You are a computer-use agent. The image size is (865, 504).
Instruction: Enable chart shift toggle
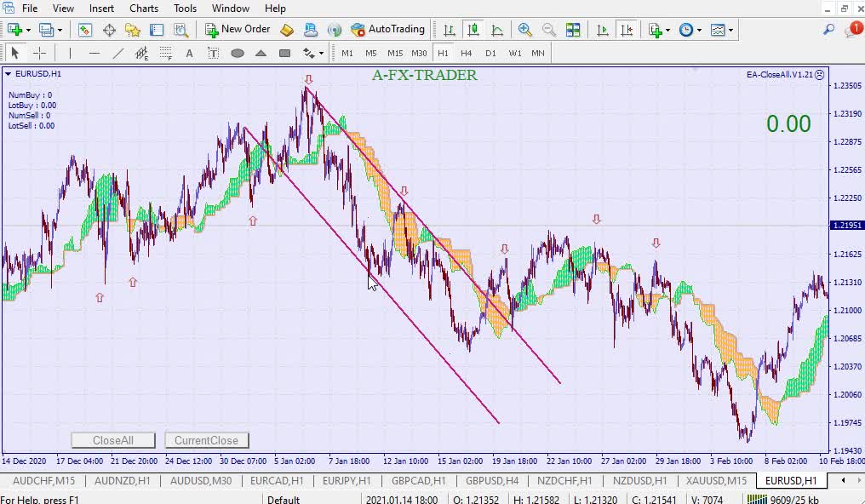click(627, 30)
